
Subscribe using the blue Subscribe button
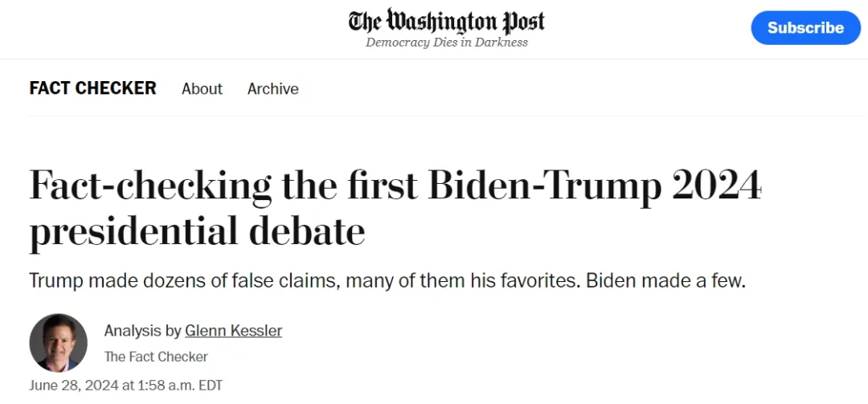click(x=805, y=27)
